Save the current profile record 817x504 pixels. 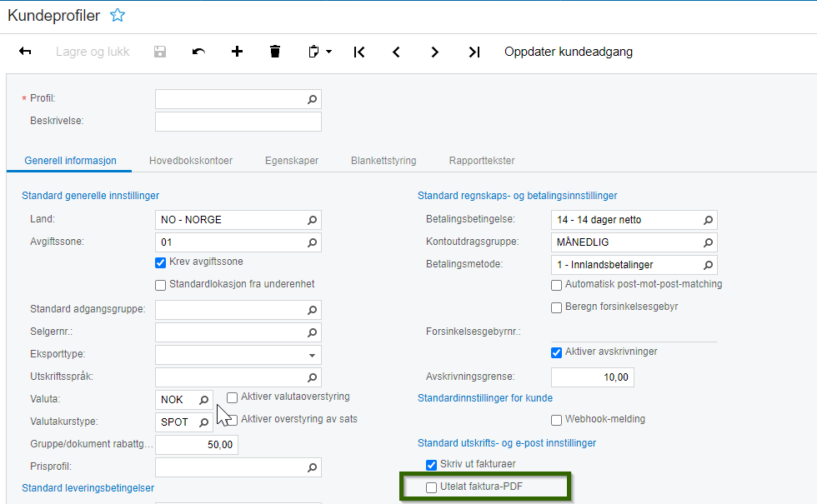[x=158, y=52]
